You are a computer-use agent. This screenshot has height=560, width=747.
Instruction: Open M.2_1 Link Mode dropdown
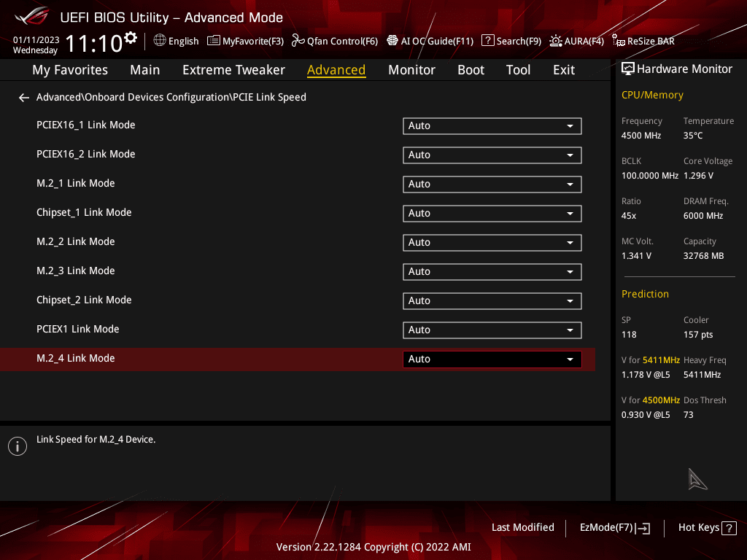(492, 184)
